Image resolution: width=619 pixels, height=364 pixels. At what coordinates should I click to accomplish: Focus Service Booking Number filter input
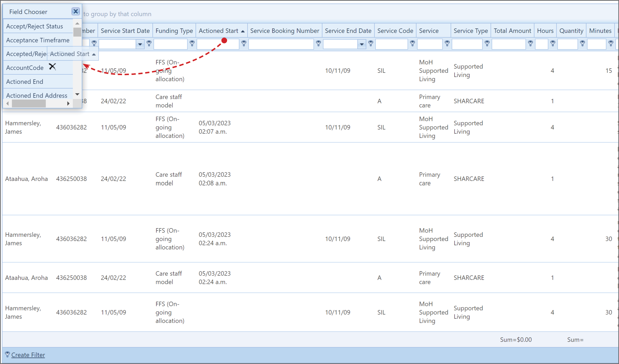(x=281, y=44)
